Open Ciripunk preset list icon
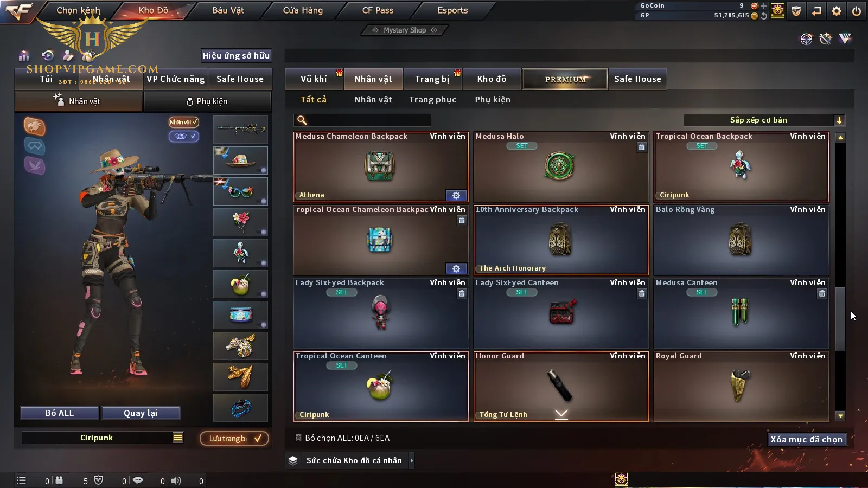The image size is (868, 488). pos(178,438)
